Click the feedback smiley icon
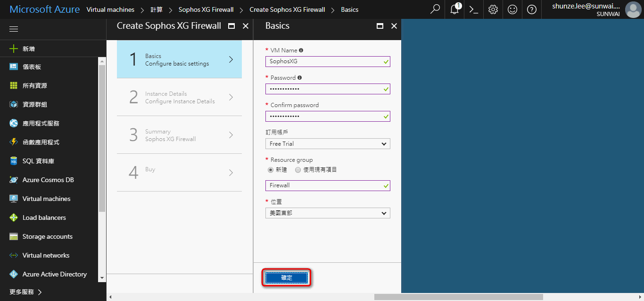The width and height of the screenshot is (644, 301). coord(512,9)
